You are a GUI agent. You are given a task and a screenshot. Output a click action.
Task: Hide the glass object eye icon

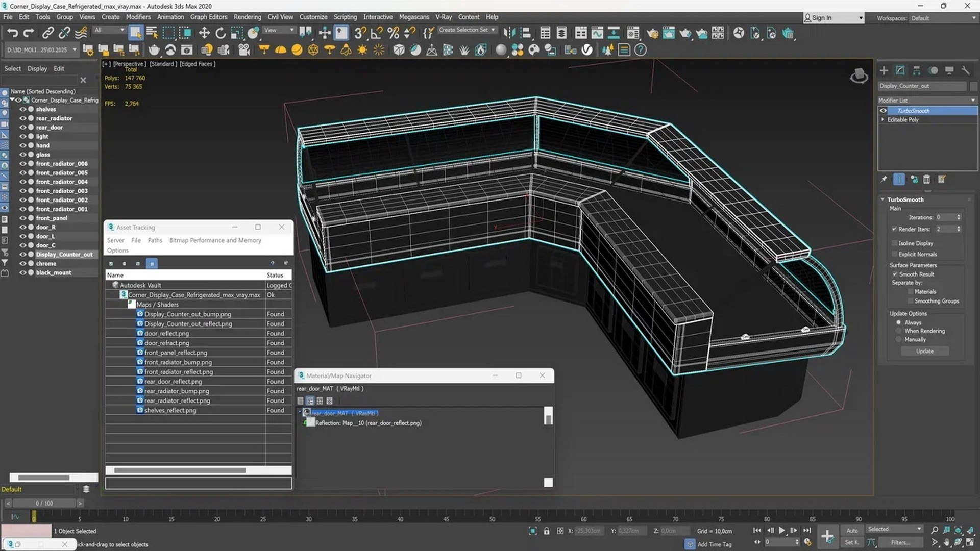(23, 155)
